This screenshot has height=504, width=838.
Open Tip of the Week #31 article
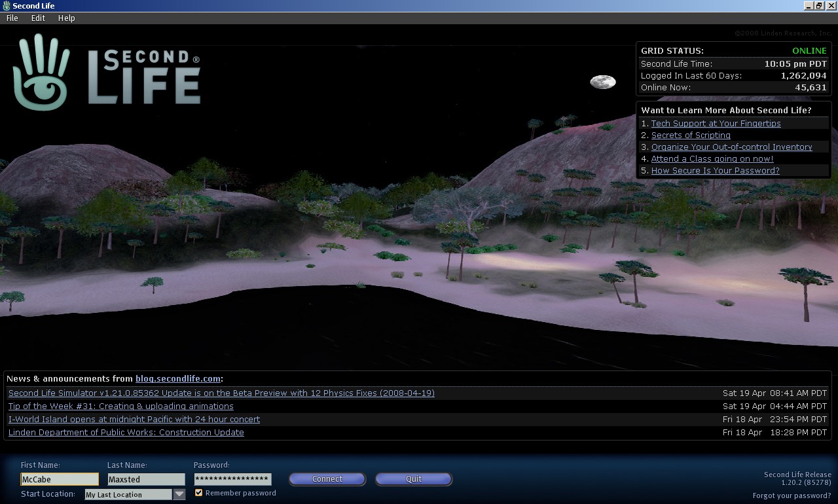click(x=120, y=406)
